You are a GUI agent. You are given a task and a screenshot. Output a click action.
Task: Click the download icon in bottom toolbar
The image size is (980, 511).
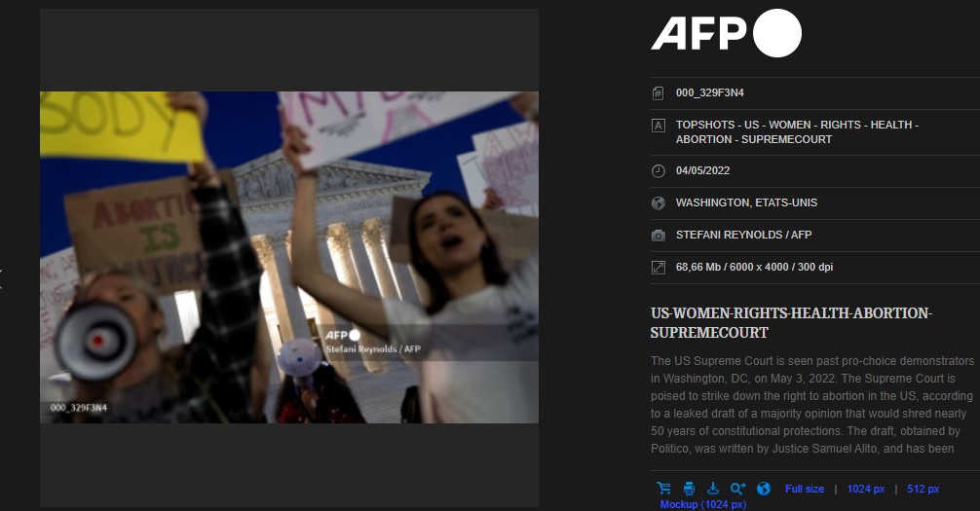tap(713, 489)
